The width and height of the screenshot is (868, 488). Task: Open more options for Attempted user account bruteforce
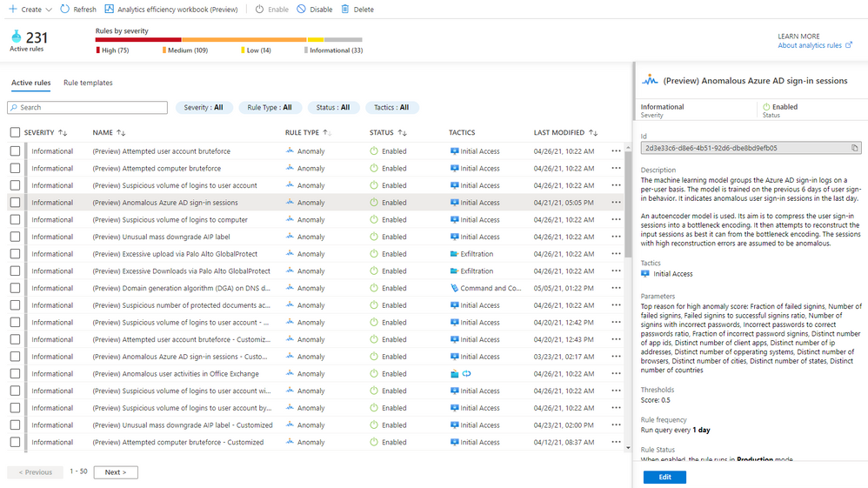(616, 151)
